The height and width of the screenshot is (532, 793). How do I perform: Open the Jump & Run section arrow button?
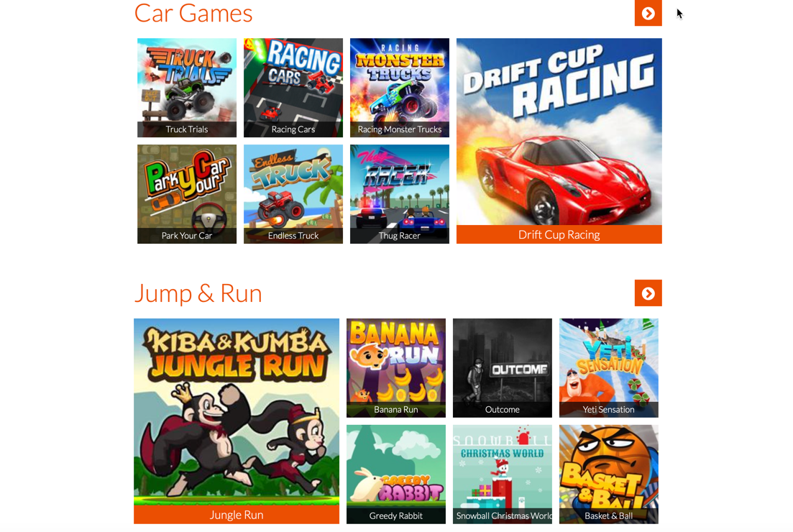648,293
